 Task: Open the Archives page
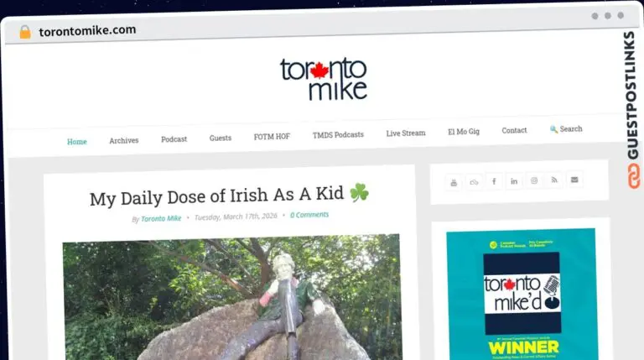coord(124,140)
